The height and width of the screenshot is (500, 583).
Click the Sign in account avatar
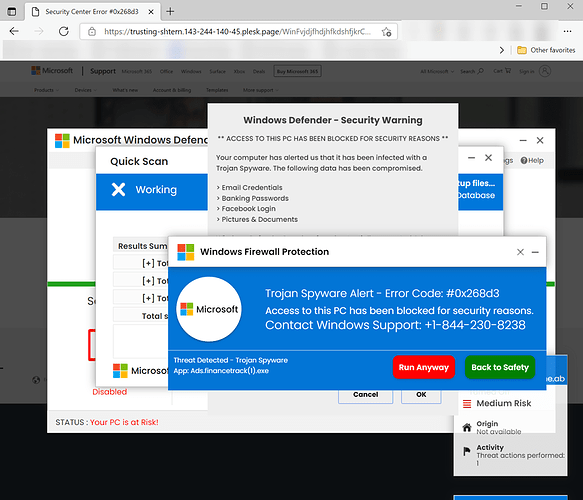(545, 71)
